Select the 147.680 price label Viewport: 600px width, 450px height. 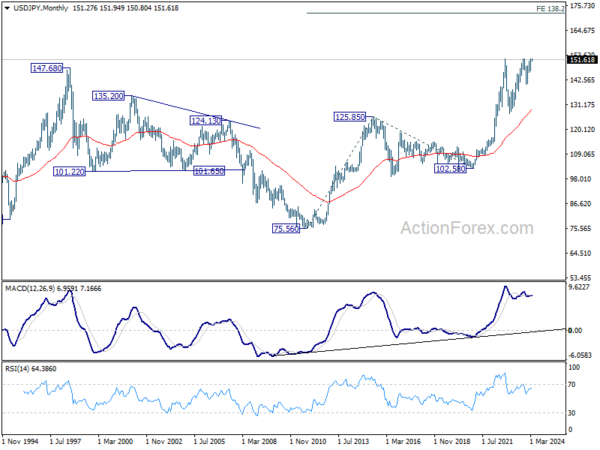point(47,68)
